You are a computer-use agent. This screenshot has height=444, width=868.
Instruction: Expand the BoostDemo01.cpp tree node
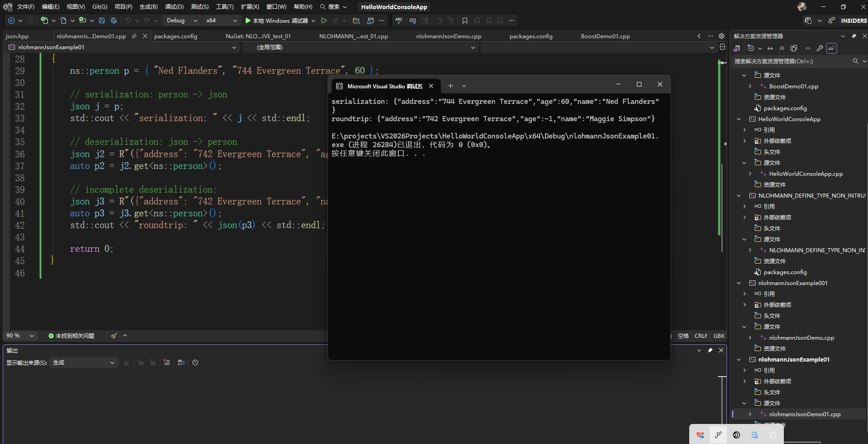click(750, 86)
